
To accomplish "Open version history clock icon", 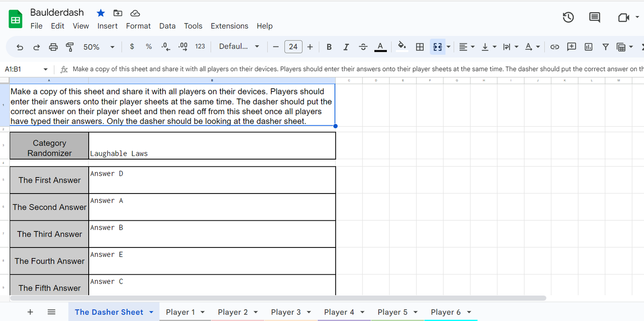I will 568,17.
